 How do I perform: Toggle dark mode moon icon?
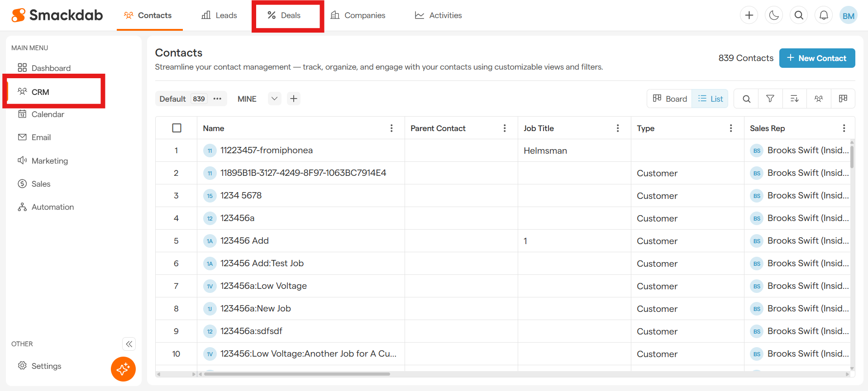(774, 15)
